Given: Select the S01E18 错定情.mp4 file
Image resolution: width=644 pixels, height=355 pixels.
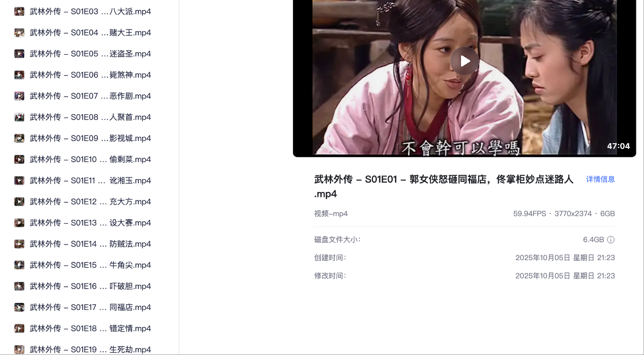Looking at the screenshot, I should pos(90,328).
